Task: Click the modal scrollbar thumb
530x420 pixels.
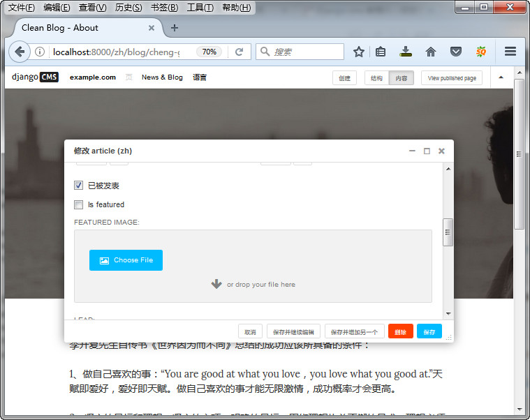Action: click(x=448, y=232)
